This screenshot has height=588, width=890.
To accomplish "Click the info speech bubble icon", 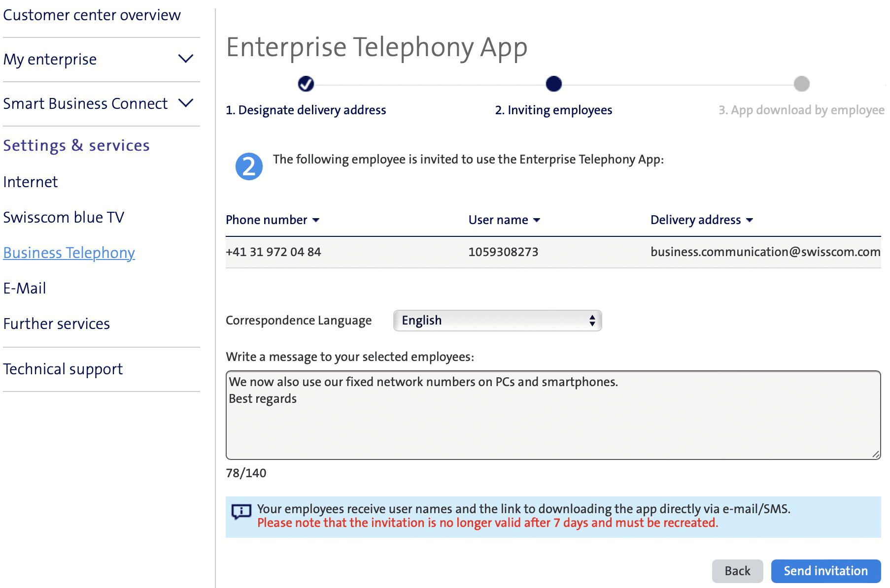I will 241,512.
